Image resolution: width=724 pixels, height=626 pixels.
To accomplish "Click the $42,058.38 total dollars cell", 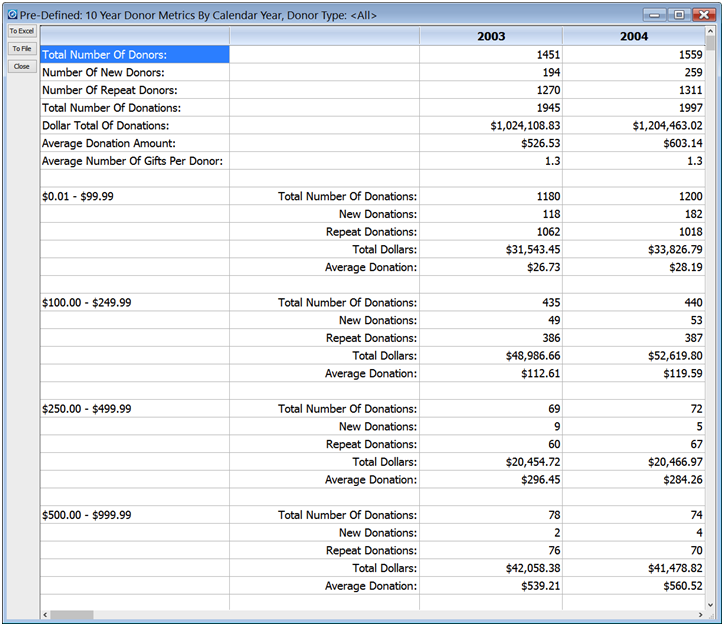I will 491,568.
